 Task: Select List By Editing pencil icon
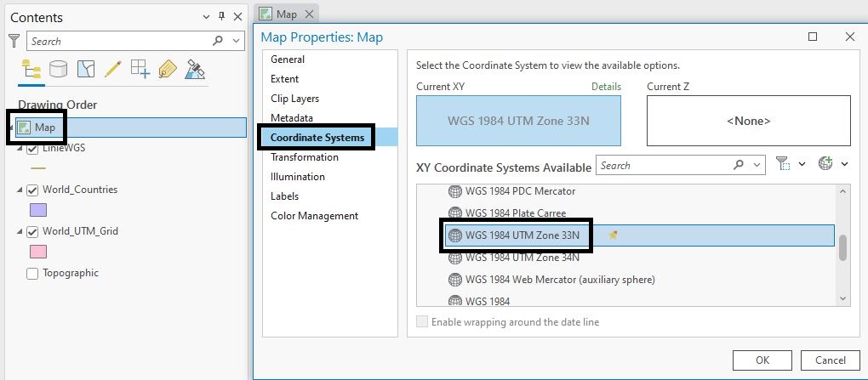pyautogui.click(x=112, y=69)
